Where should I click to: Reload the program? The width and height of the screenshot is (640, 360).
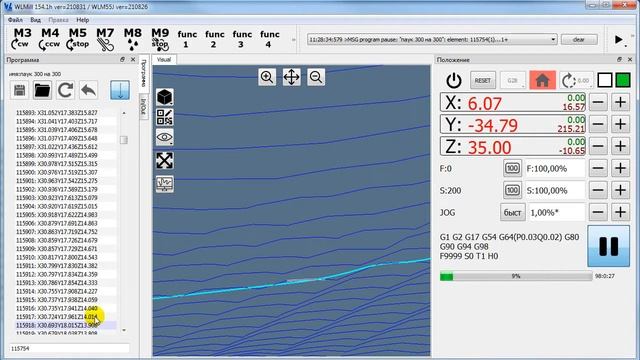65,90
